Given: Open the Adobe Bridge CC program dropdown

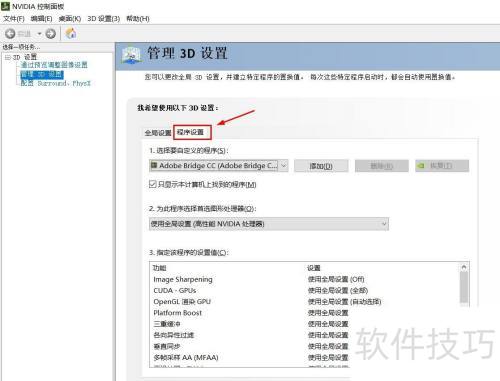Looking at the screenshot, I should [219, 166].
